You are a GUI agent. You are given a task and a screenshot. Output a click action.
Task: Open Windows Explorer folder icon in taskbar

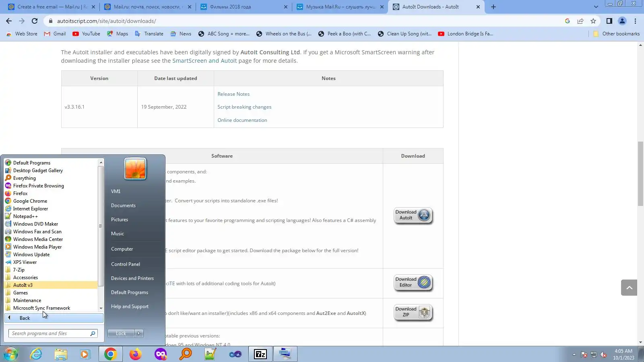click(61, 354)
